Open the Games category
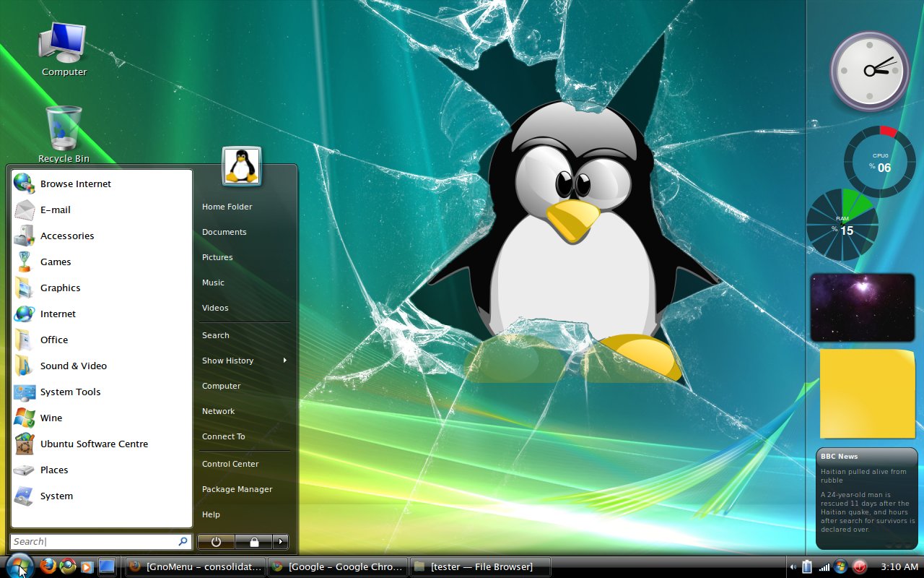 coord(102,262)
